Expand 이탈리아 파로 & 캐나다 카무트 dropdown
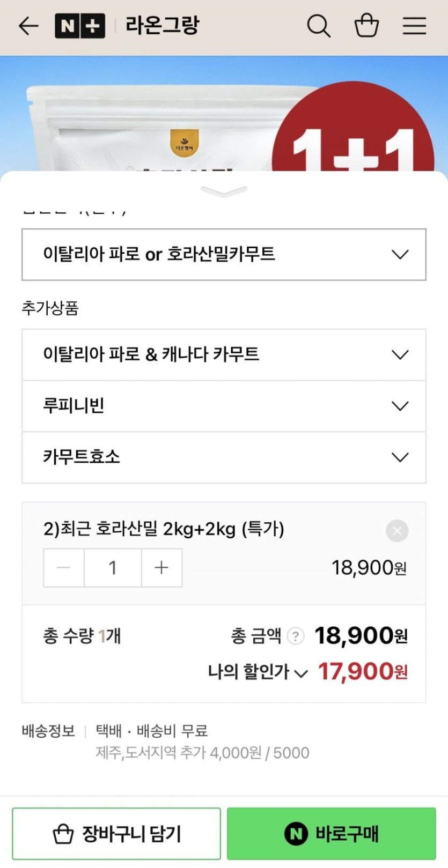This screenshot has width=448, height=868. click(x=224, y=354)
